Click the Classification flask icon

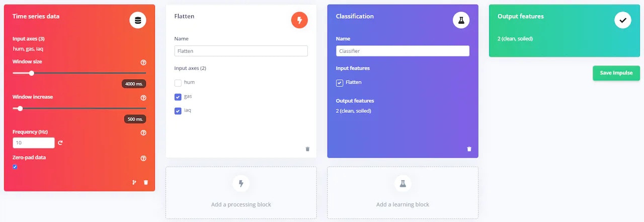(461, 20)
